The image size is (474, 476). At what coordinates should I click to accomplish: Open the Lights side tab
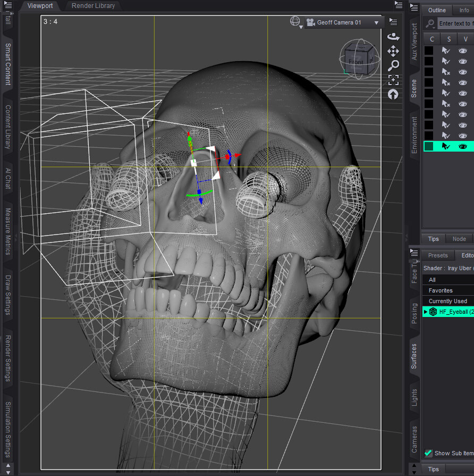tap(414, 397)
